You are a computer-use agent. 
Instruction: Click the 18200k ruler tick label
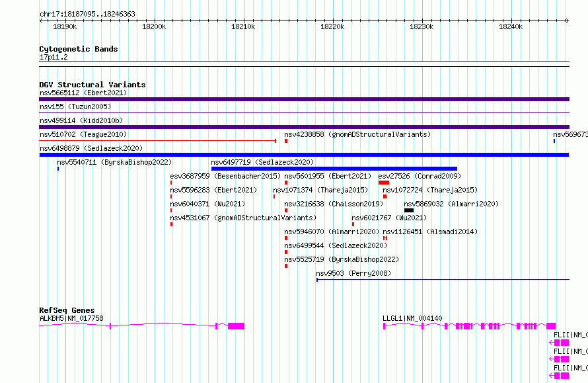coord(154,26)
